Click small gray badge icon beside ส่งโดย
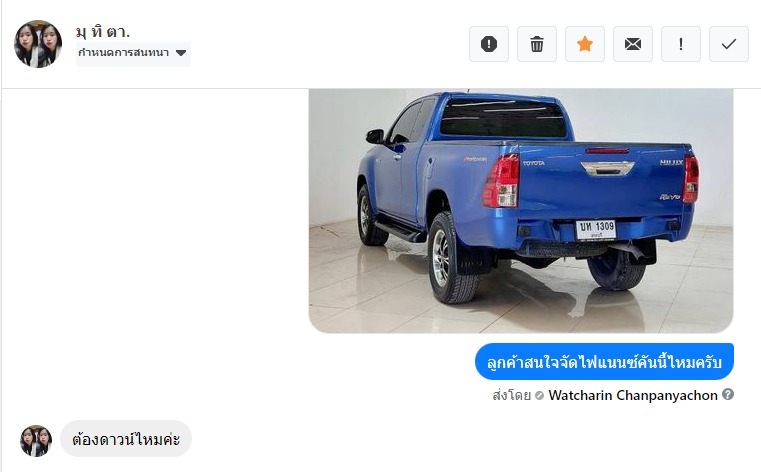This screenshot has height=472, width=761. 539,396
